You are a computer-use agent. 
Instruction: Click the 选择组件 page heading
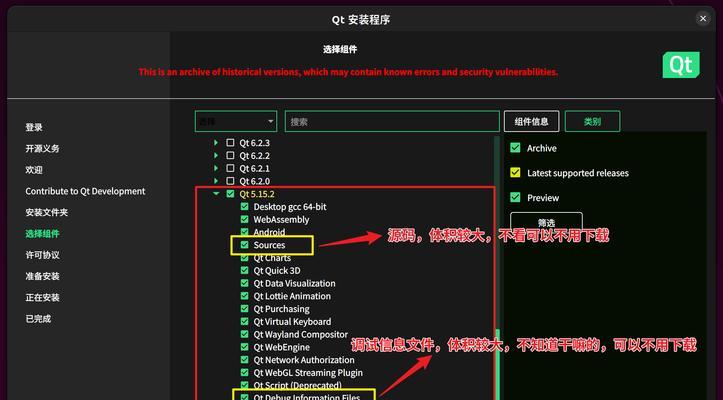[340, 49]
